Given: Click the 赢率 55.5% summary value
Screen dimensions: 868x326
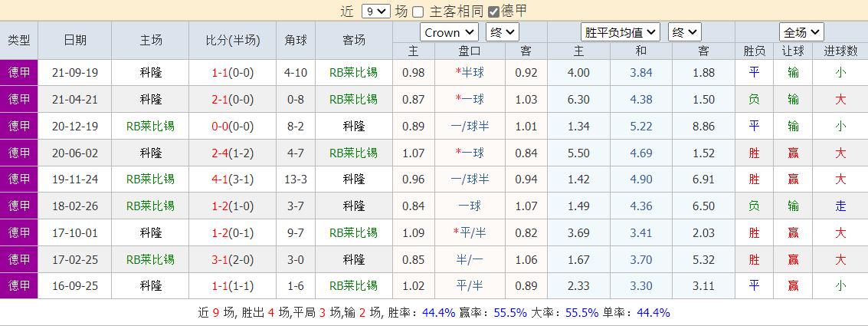Looking at the screenshot, I should click(509, 312).
